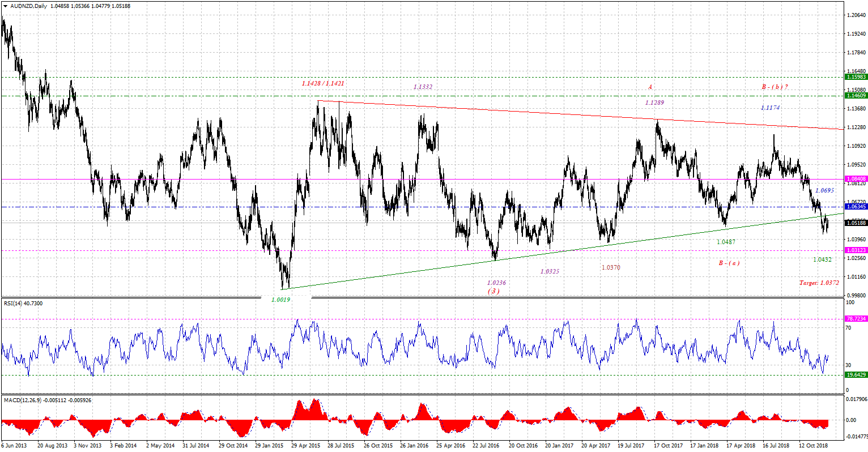Click the 25 Apr 2016 date label
868x452 pixels.
point(451,446)
